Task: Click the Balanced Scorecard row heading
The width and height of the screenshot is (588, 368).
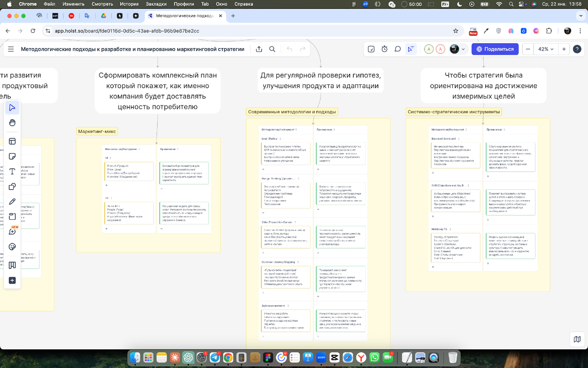Action: [x=444, y=139]
